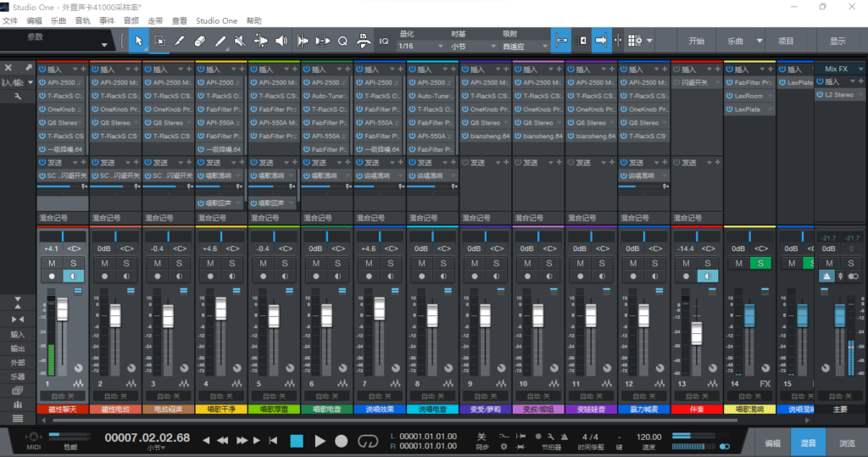Click the 编辑 button at bottom right
The height and width of the screenshot is (457, 868).
point(773,443)
